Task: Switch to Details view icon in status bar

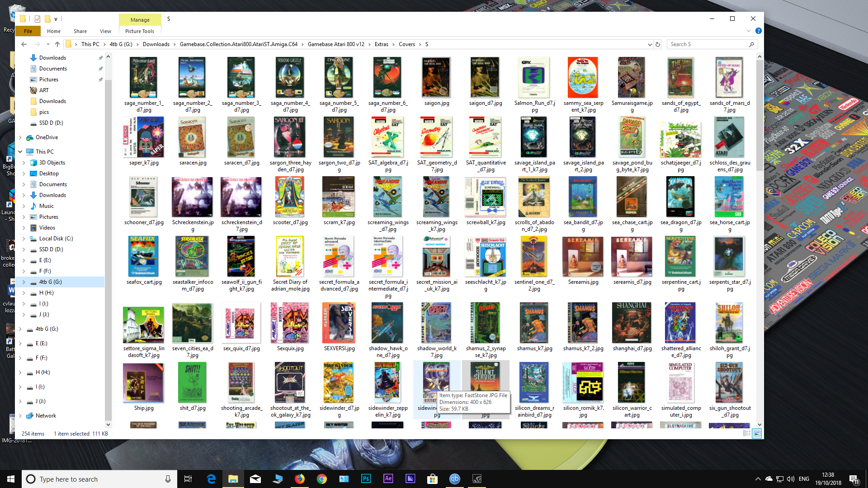Action: pyautogui.click(x=747, y=433)
